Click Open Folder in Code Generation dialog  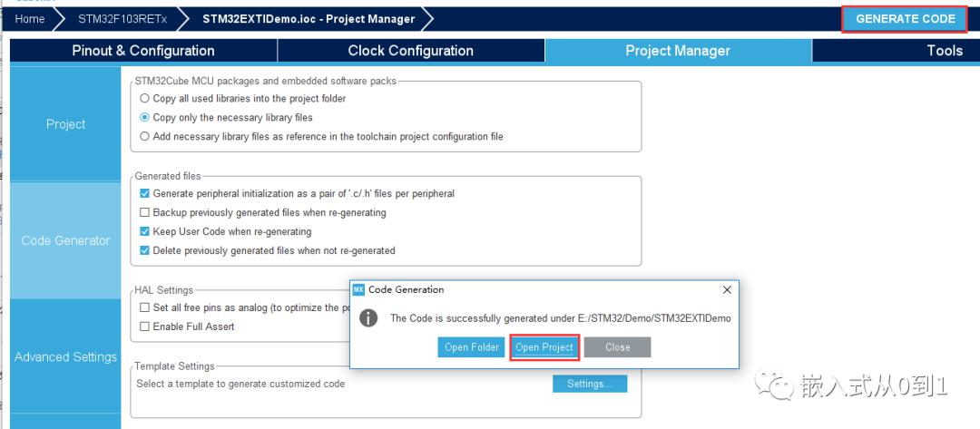click(471, 347)
